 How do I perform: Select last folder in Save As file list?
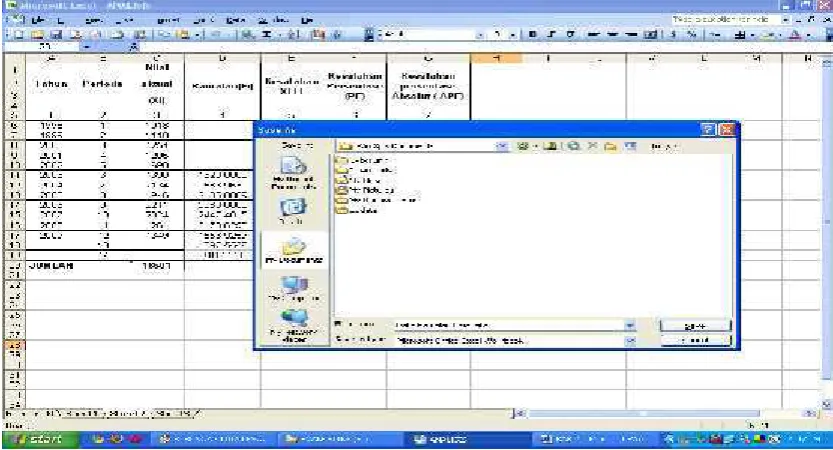357,210
